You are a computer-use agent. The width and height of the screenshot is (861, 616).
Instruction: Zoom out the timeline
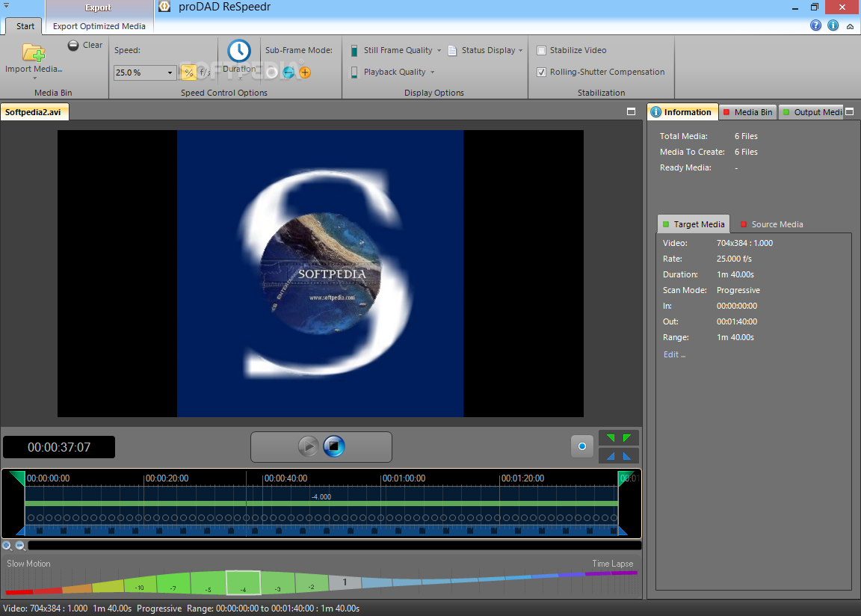tap(20, 546)
